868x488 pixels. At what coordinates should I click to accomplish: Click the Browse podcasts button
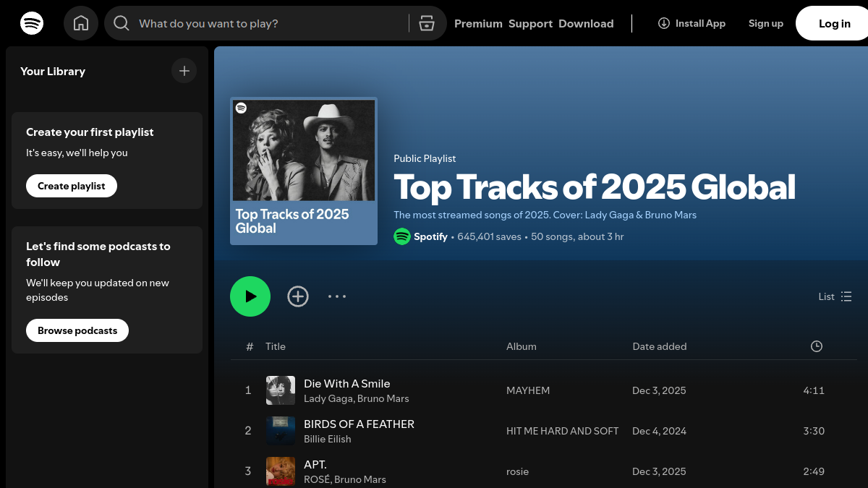pyautogui.click(x=77, y=330)
